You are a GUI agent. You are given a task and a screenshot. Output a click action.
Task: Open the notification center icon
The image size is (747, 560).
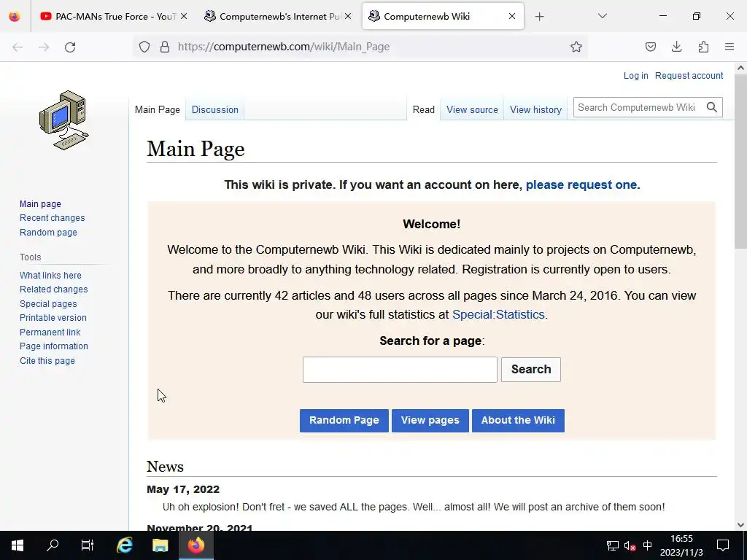[723, 545]
